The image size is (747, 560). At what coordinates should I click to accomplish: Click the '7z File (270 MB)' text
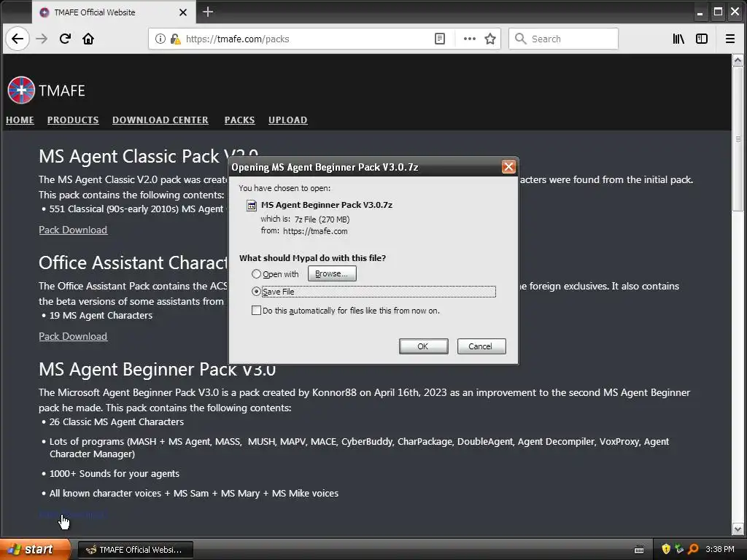tap(322, 219)
